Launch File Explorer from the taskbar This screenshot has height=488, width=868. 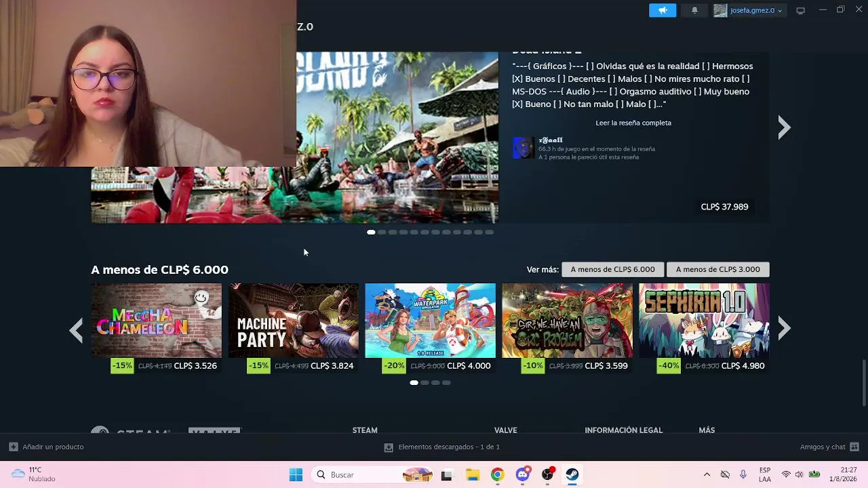tap(472, 474)
